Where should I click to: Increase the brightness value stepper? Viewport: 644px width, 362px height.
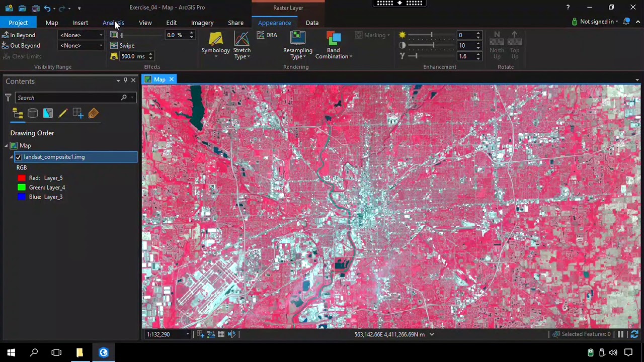pos(478,33)
